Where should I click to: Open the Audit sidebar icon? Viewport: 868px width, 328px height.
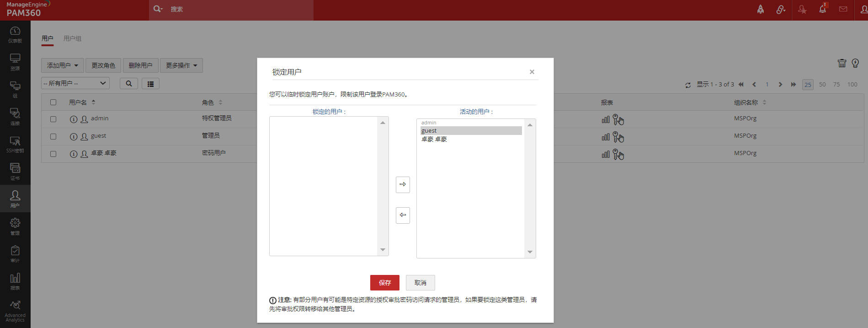15,253
